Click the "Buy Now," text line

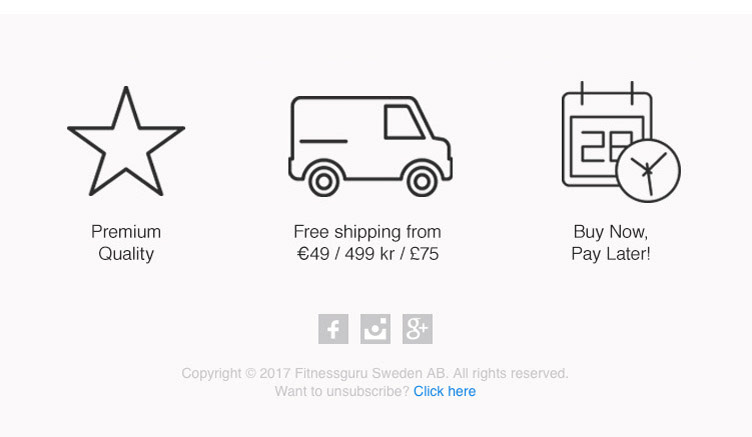click(x=610, y=232)
